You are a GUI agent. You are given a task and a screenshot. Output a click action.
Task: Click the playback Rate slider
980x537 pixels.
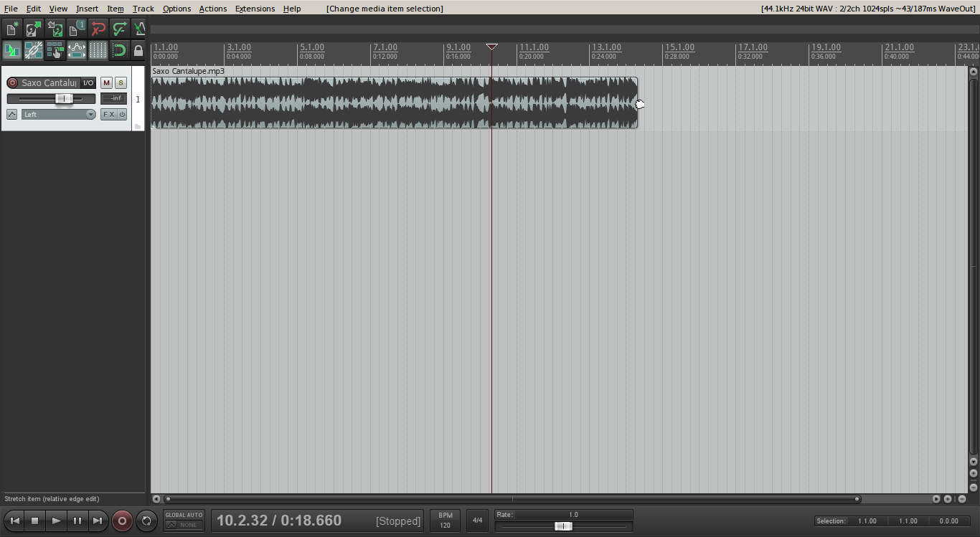click(564, 526)
